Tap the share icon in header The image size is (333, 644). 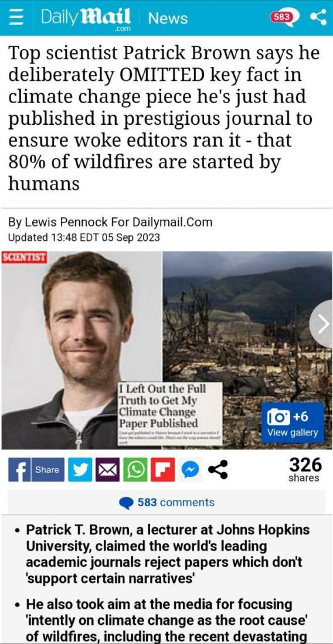tap(318, 18)
